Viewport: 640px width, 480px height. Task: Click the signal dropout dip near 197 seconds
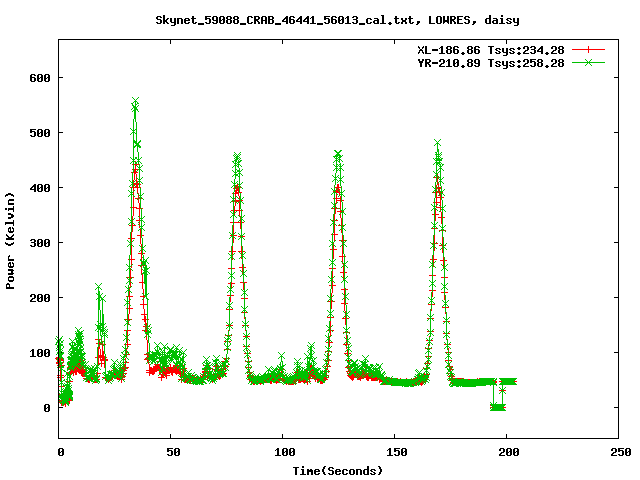[497, 405]
